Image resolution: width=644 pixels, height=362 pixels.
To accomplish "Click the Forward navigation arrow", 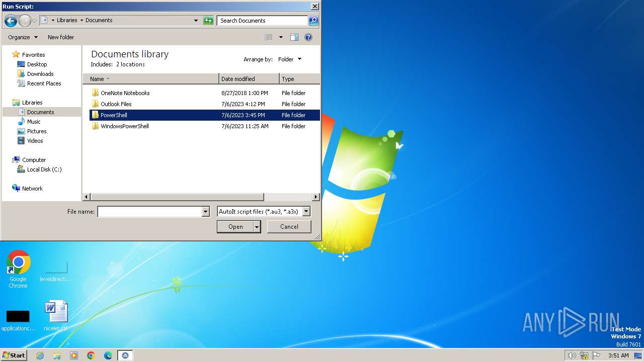I will click(x=25, y=21).
